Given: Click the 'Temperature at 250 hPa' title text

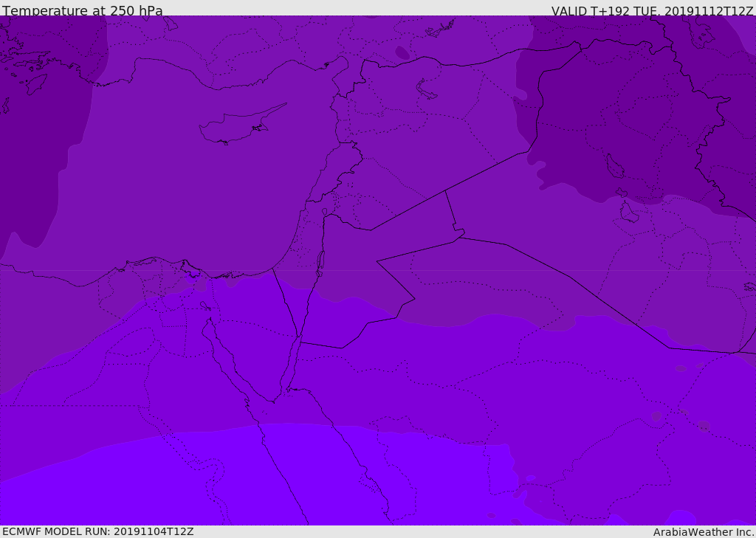Looking at the screenshot, I should (83, 10).
